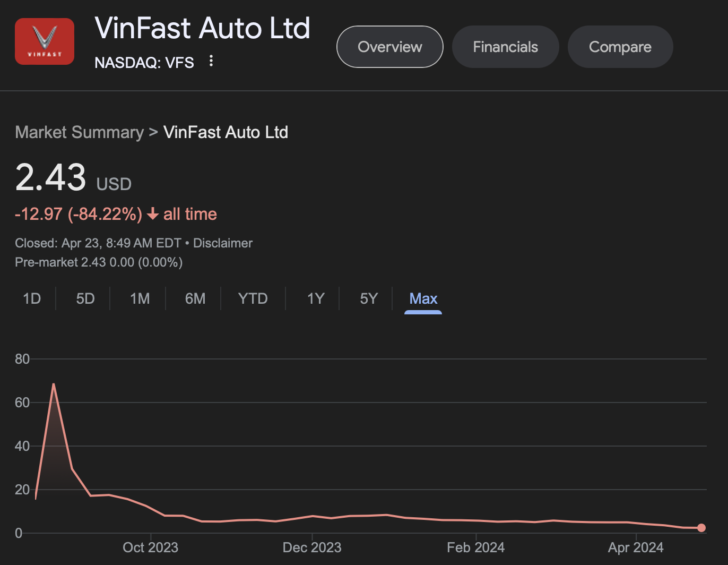
Task: Click the VinFast Auto Ltd title
Action: (202, 28)
